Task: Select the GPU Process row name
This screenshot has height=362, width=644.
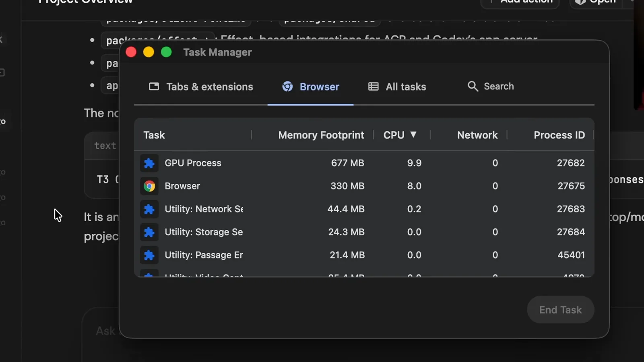Action: point(193,163)
